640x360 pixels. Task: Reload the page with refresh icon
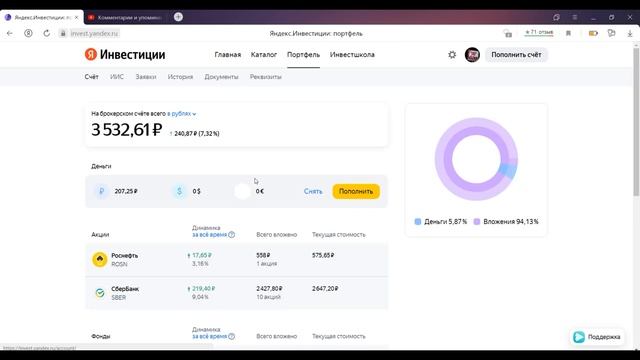coord(47,33)
